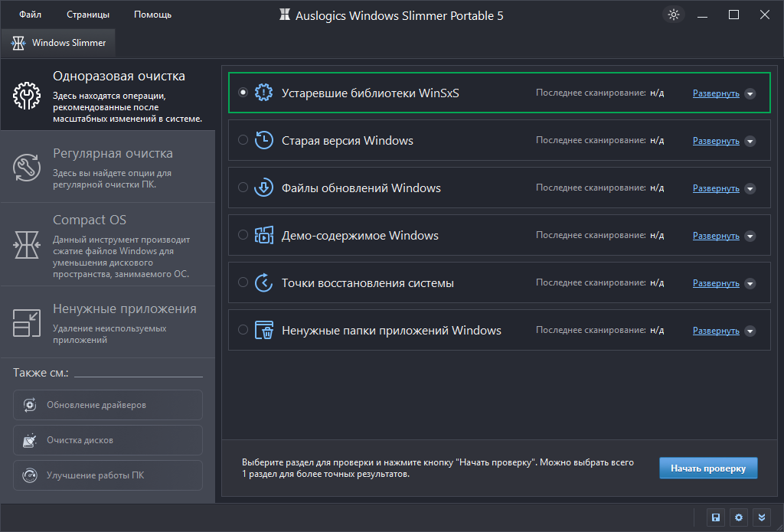784x532 pixels.
Task: Click the double-chevron icon in bottom bar
Action: (x=761, y=517)
